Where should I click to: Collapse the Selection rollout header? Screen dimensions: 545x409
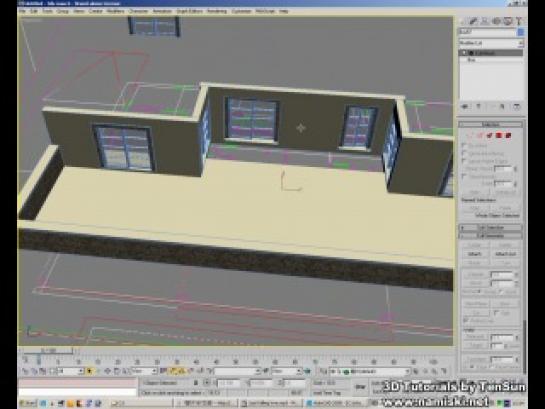pos(491,124)
